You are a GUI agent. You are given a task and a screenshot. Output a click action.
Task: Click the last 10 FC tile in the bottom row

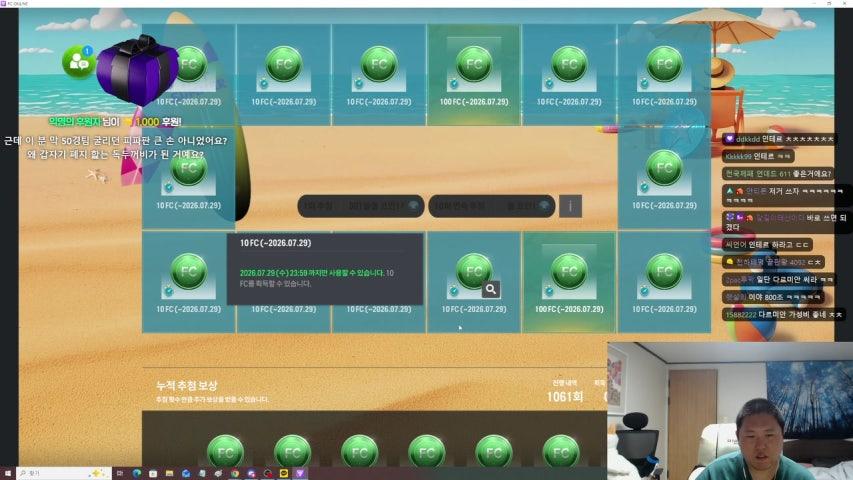664,282
